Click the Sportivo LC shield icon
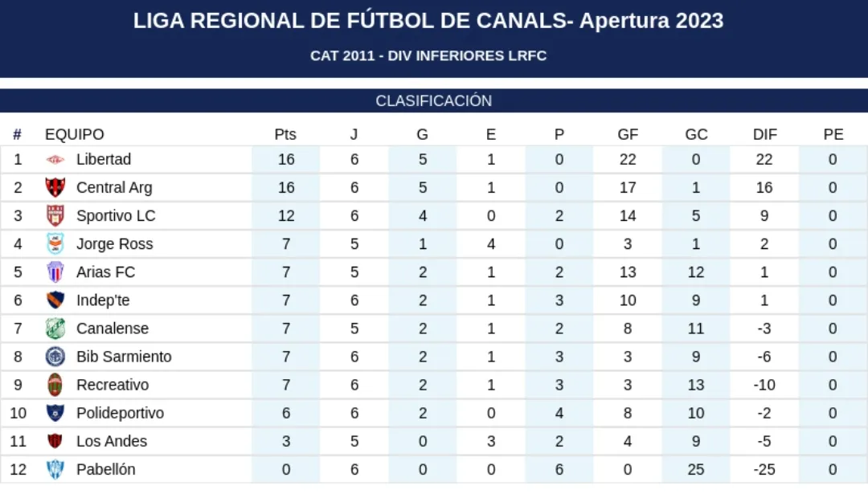The image size is (868, 494). [55, 216]
